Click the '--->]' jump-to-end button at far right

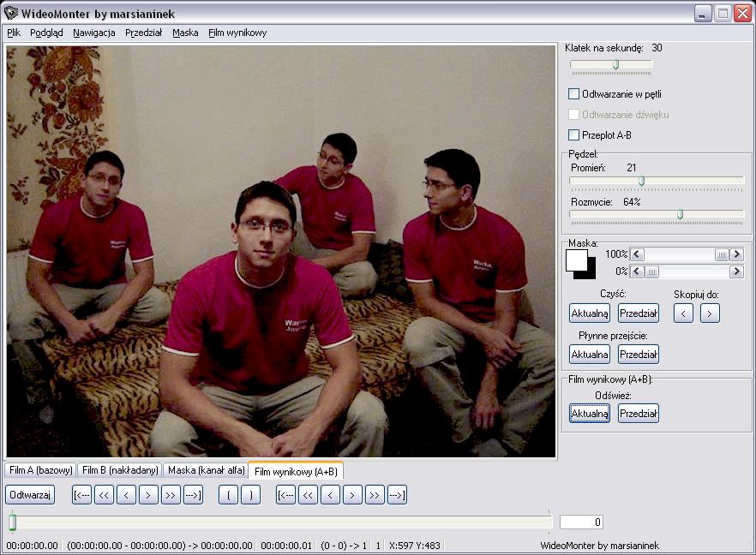pyautogui.click(x=397, y=494)
